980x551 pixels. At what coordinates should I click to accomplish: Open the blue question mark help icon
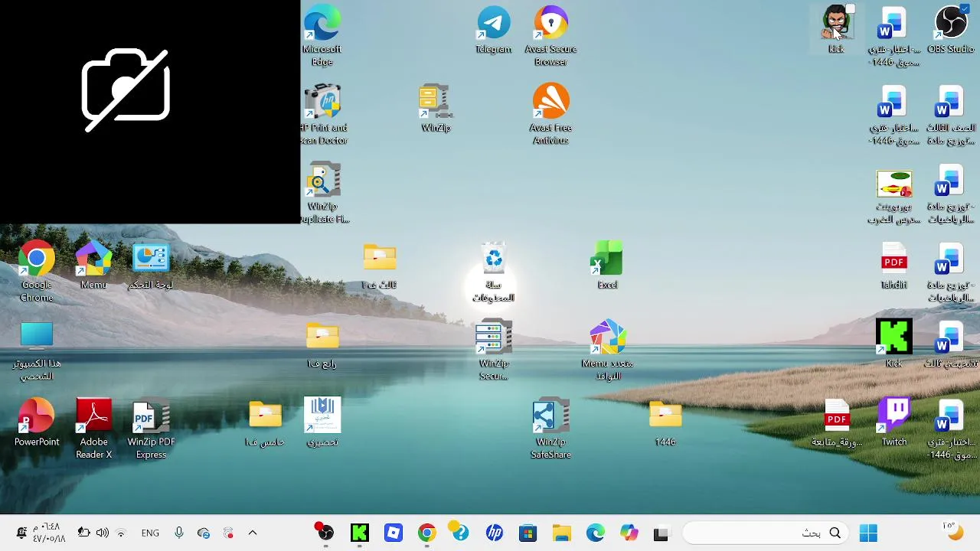(460, 533)
